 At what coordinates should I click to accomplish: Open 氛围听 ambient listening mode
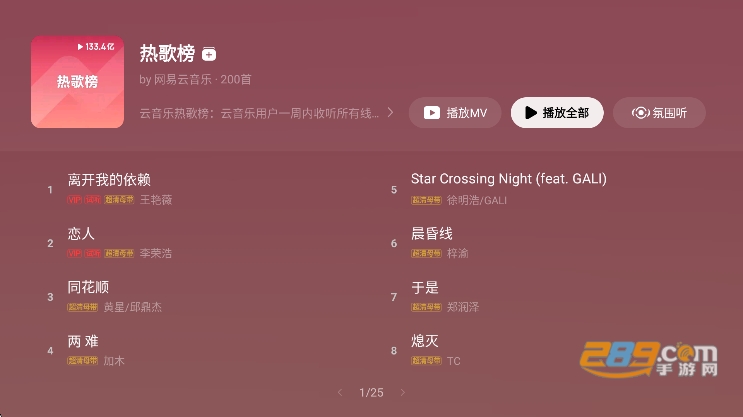tap(659, 113)
